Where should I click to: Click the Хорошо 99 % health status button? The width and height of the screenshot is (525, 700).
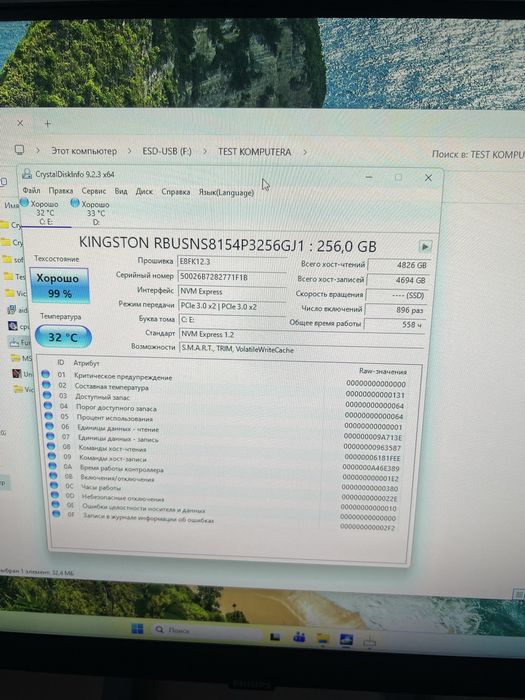click(60, 286)
